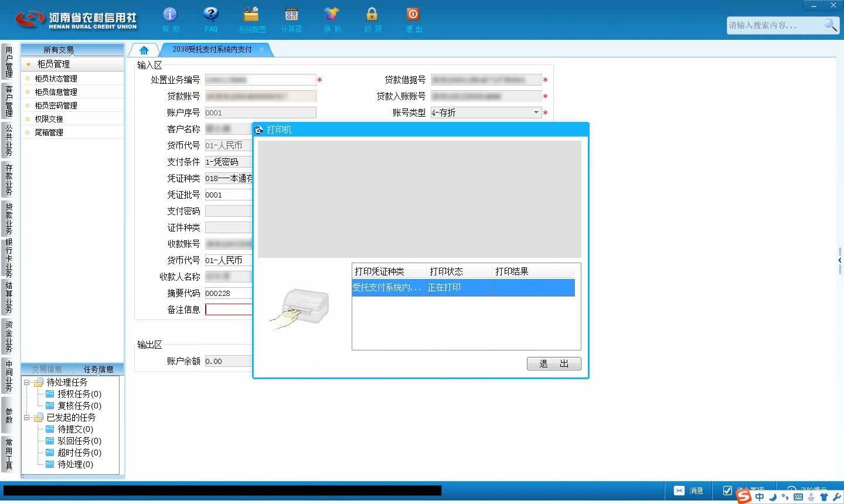The width and height of the screenshot is (844, 504).
Task: Click the IME punctuation toggle icon
Action: [x=785, y=498]
